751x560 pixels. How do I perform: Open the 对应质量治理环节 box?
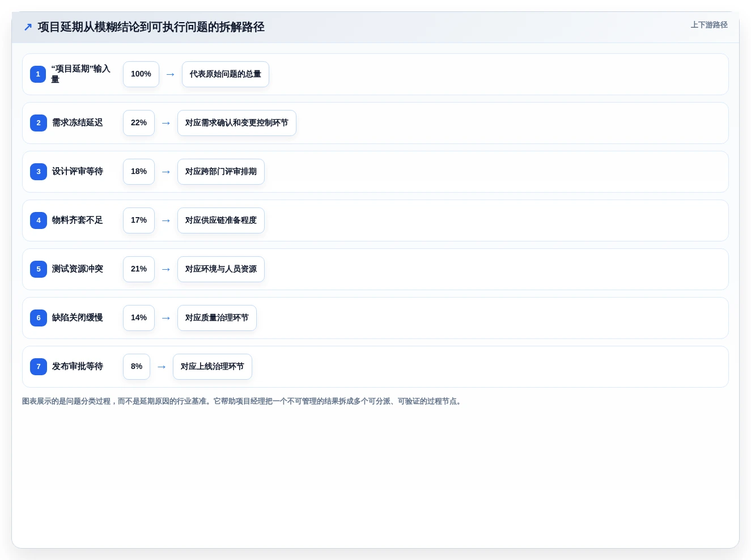point(217,318)
